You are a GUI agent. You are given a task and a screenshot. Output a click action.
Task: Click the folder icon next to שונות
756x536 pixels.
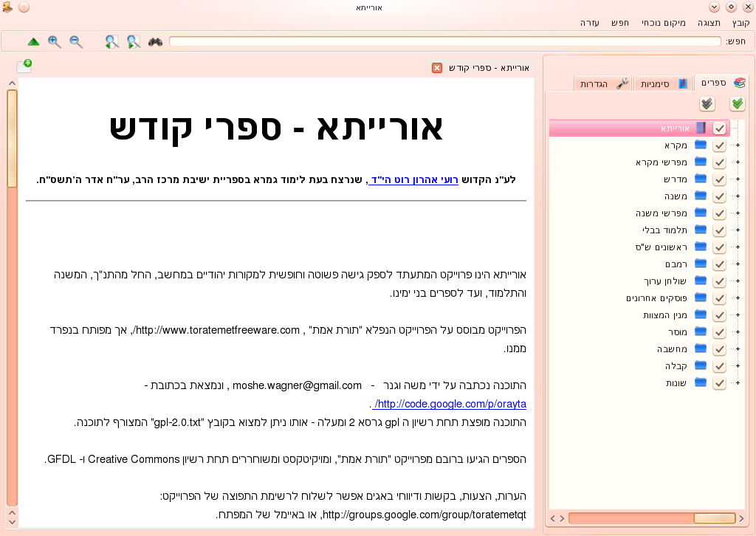701,382
